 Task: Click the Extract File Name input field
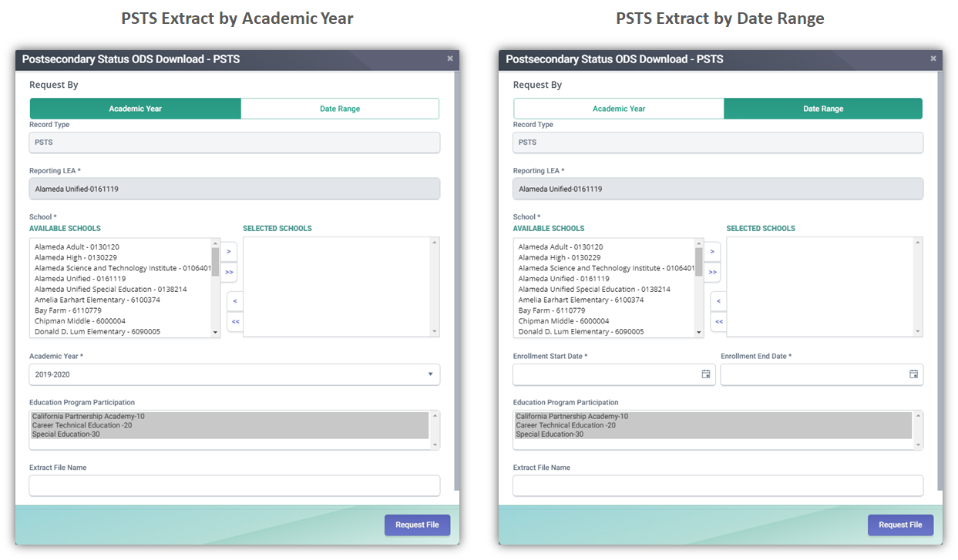(234, 485)
